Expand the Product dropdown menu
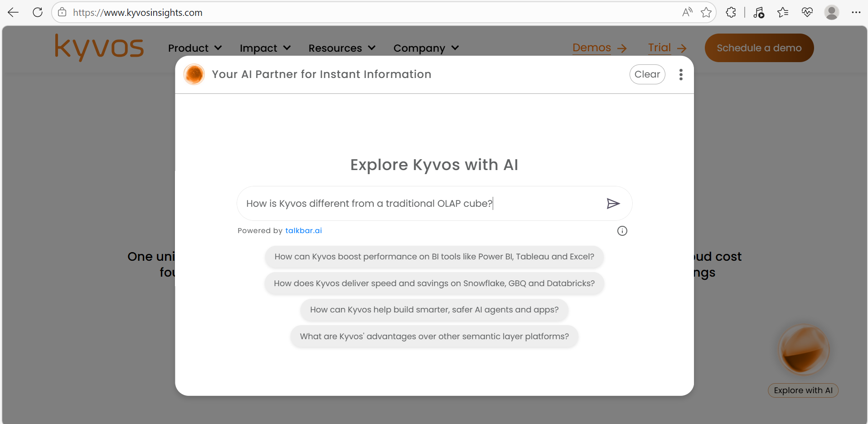Viewport: 868px width, 424px height. point(195,48)
